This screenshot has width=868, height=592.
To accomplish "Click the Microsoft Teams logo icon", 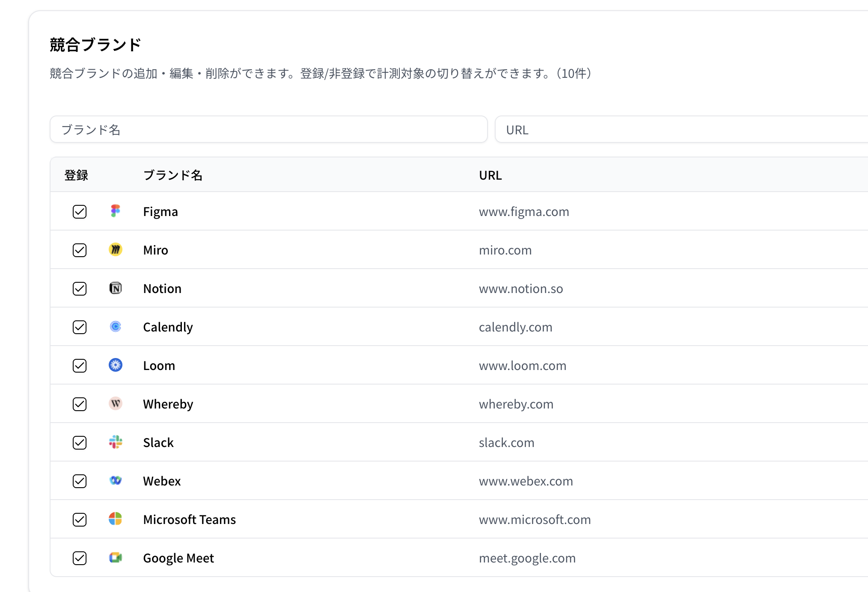I will (x=115, y=519).
